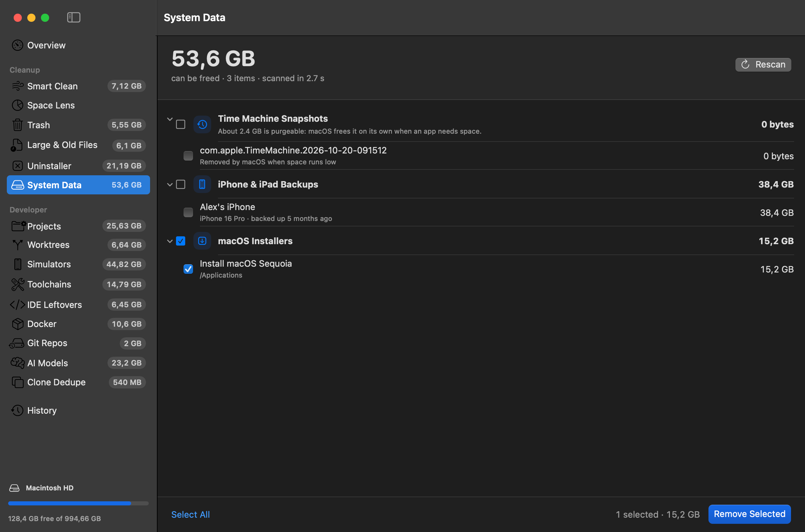Image resolution: width=805 pixels, height=532 pixels.
Task: Click the Git Repos drive icon
Action: click(x=17, y=343)
